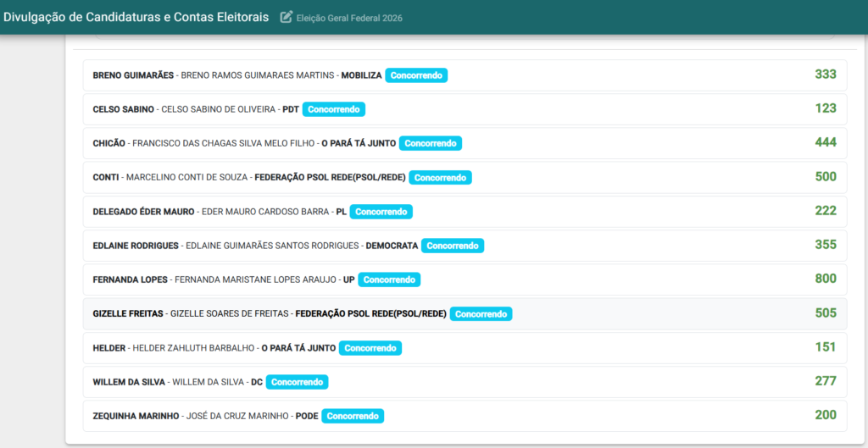Click the full name FERNANDA MARISTANE LOPES ARAUJO

[255, 279]
